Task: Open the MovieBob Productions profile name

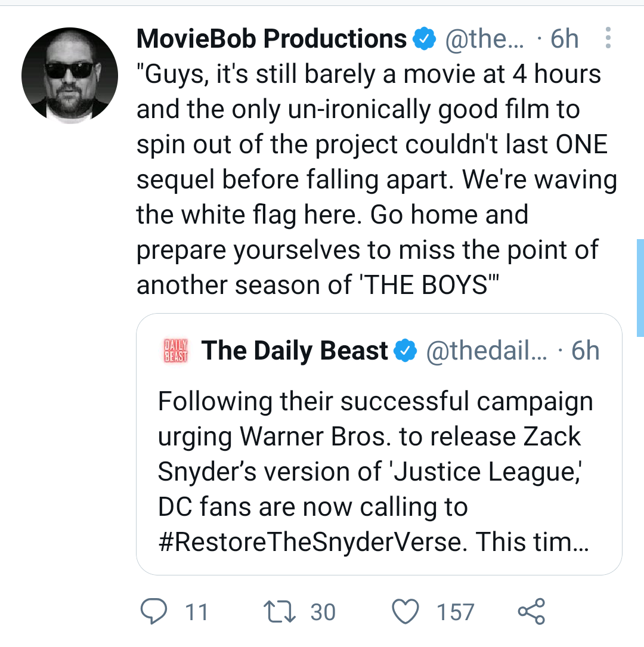Action: [x=271, y=39]
